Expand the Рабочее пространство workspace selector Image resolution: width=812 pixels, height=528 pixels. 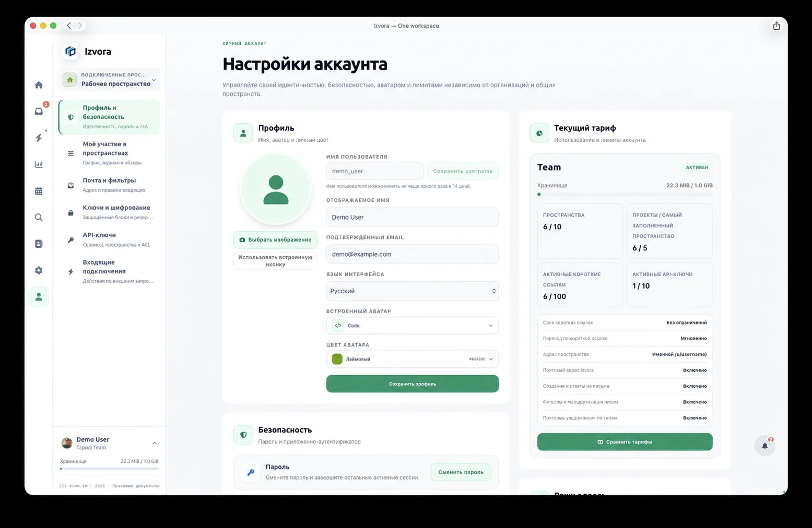109,79
